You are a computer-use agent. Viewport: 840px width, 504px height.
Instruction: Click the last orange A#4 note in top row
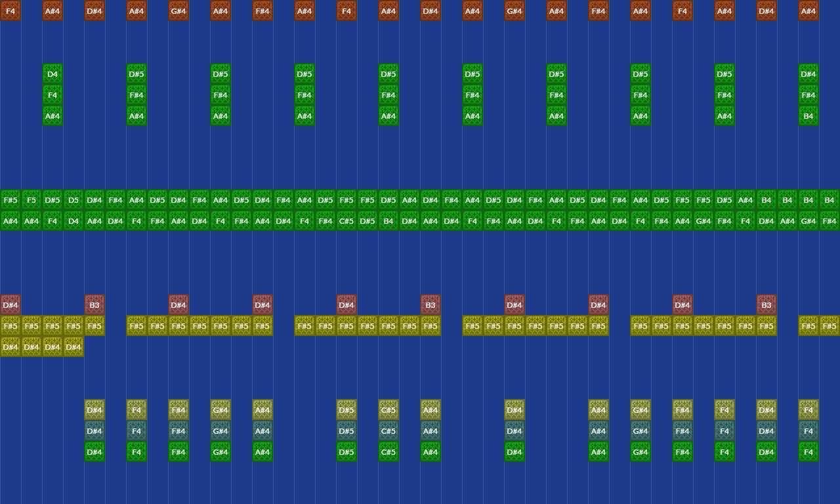(808, 10)
